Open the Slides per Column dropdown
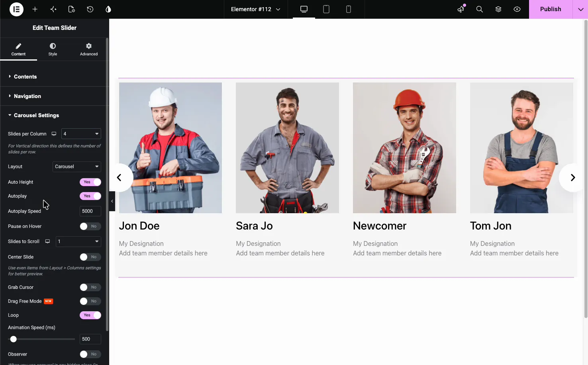This screenshot has height=365, width=588. click(81, 134)
